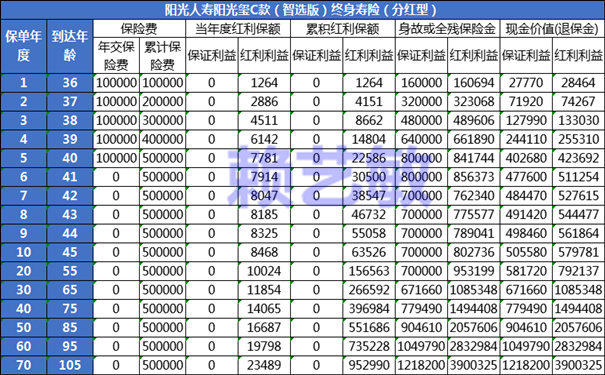Screen dimensions: 605x375
Task: Click the 14065 dividend cell
Action: [x=264, y=309]
